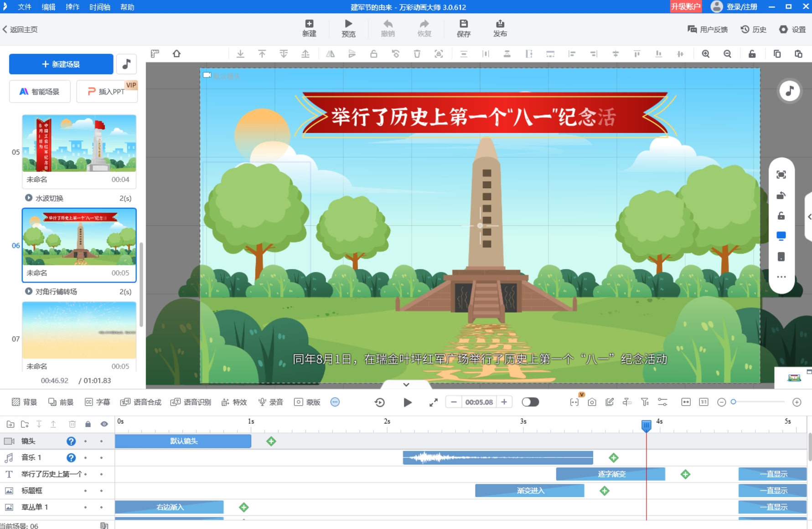
Task: Click the copy icon in the canvas toolbar
Action: [777, 54]
